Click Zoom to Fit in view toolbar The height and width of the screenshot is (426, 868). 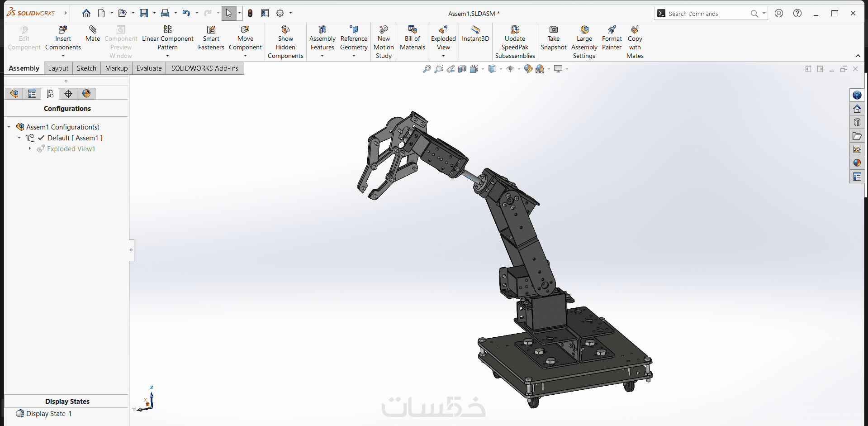[427, 69]
